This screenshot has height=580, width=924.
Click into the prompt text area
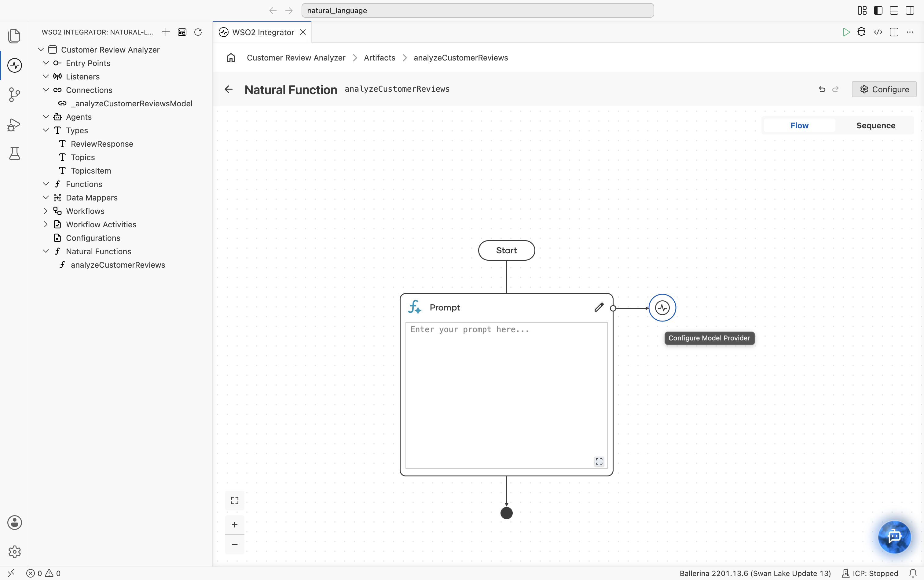point(506,395)
